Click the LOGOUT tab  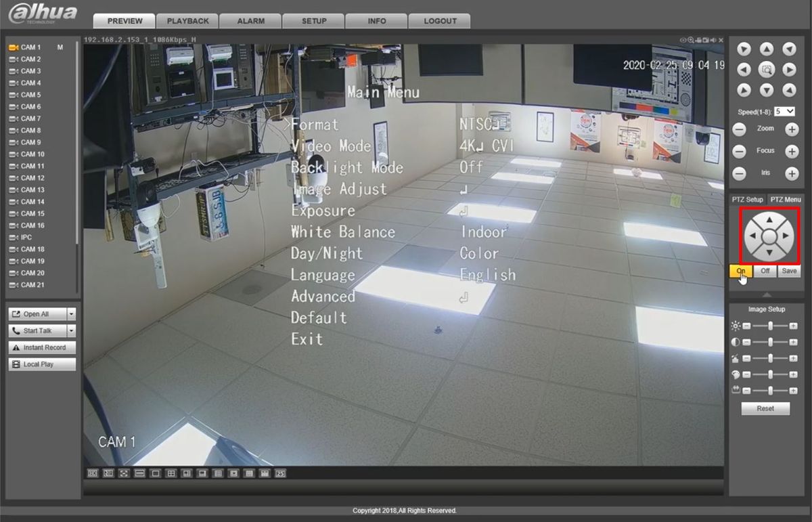pyautogui.click(x=440, y=21)
